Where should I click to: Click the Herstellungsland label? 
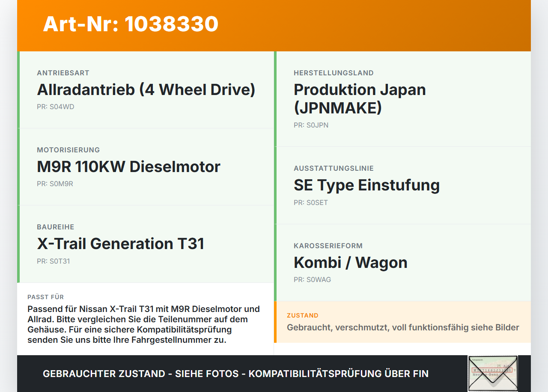334,73
